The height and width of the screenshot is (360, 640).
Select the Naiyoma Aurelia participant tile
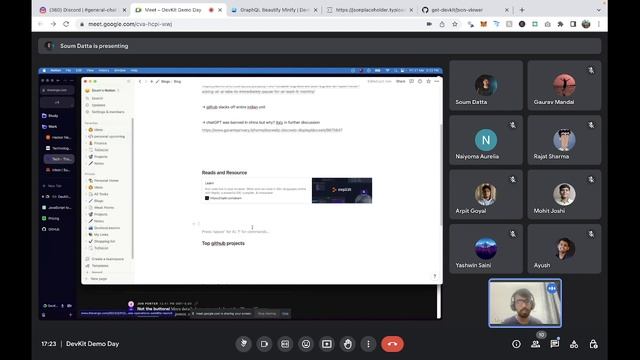click(x=486, y=140)
